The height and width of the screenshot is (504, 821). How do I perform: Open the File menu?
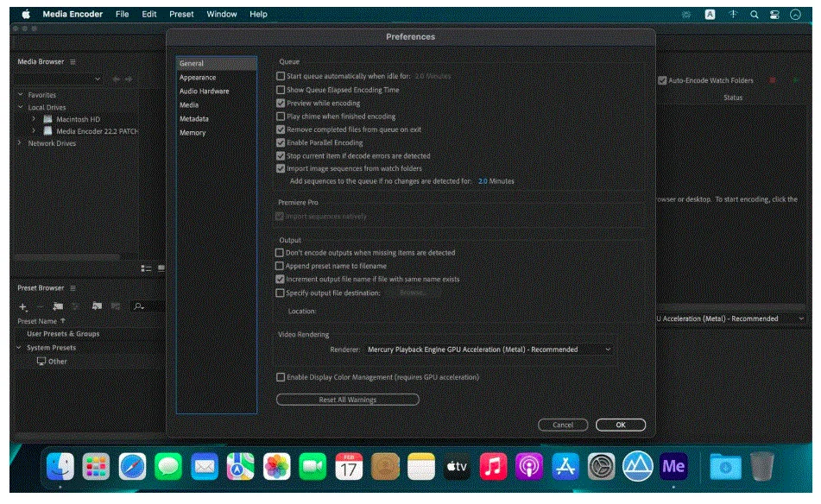[x=122, y=15]
